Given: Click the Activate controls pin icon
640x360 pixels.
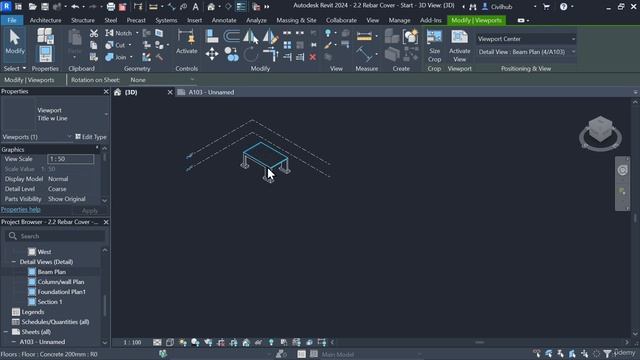Looking at the screenshot, I should [x=187, y=42].
